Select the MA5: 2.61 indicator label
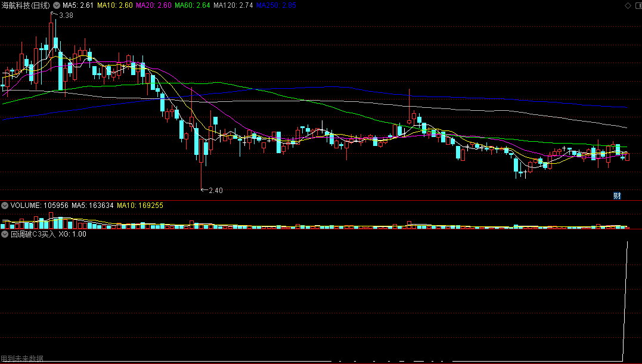 coord(78,5)
